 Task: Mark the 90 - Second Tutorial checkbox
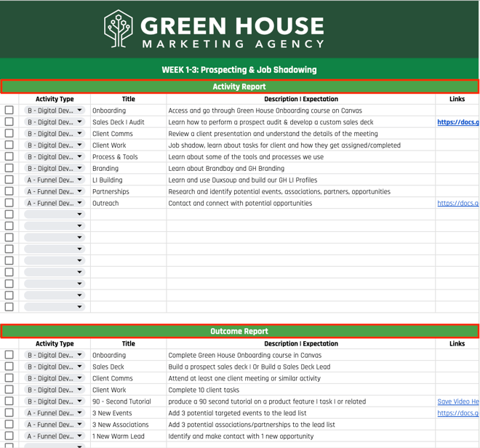(x=9, y=401)
